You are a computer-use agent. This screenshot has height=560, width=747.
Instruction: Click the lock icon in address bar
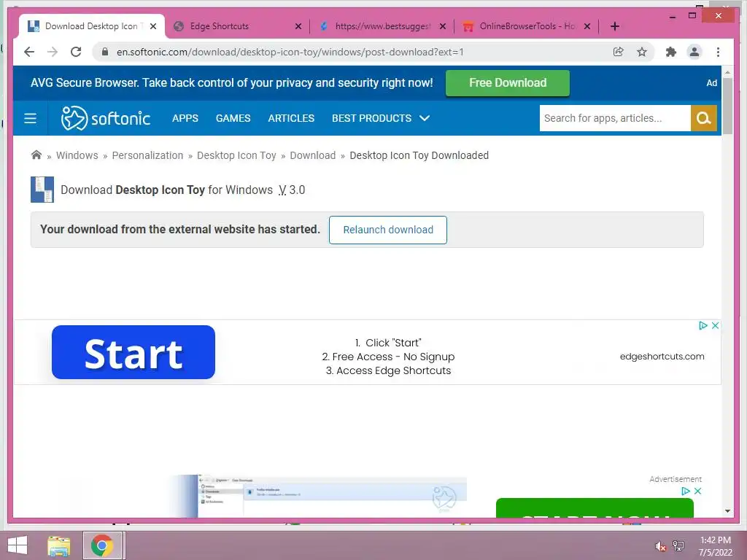click(105, 52)
